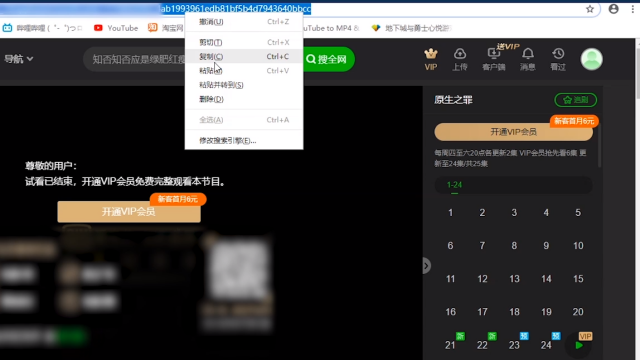Select episode 20
640x360 pixels.
click(578, 312)
